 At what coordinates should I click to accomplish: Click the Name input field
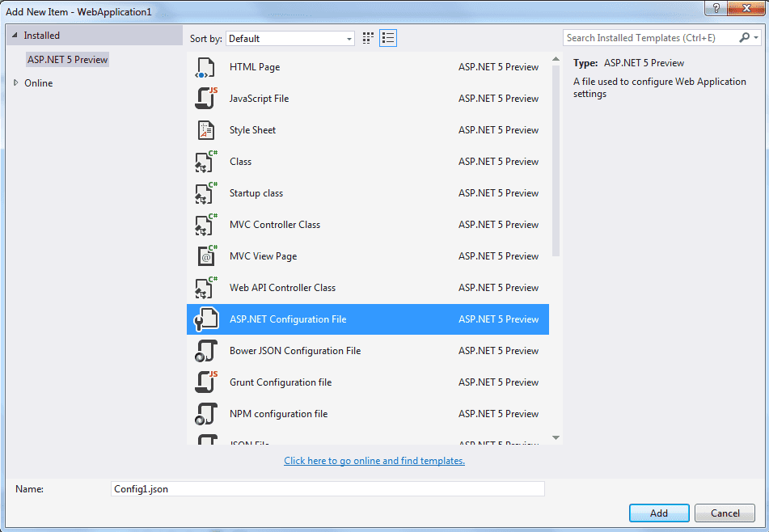pos(327,488)
